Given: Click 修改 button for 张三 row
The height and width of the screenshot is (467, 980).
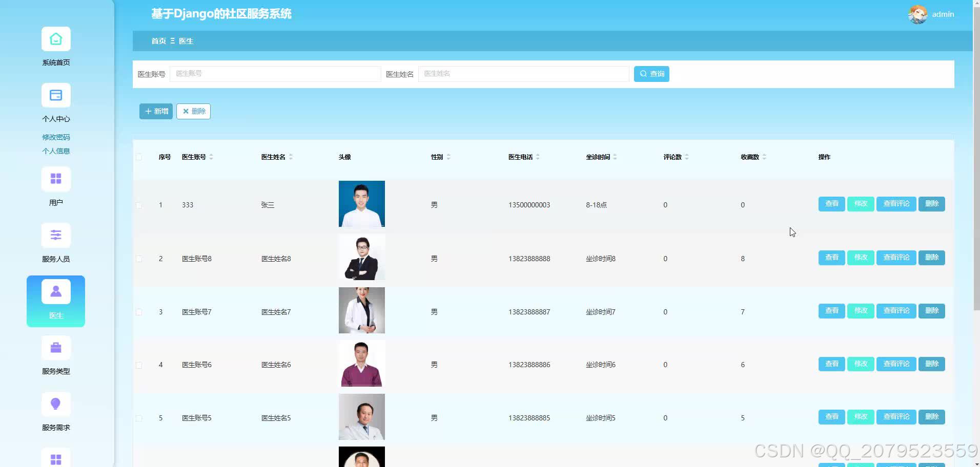Looking at the screenshot, I should pos(861,204).
